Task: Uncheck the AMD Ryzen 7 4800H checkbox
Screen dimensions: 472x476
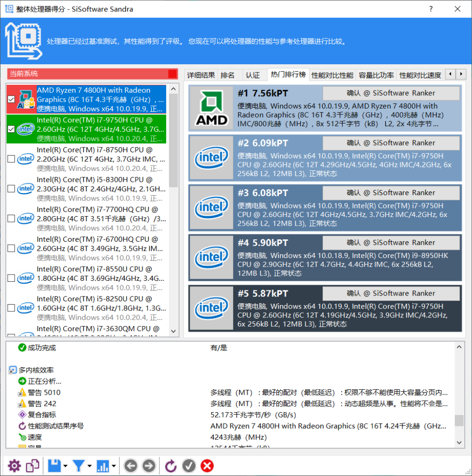Action: 11,99
